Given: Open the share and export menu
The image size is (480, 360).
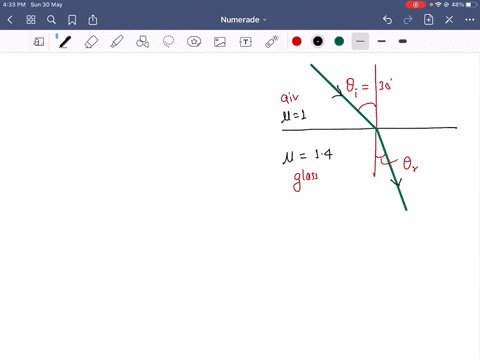Looking at the screenshot, I should point(93,20).
